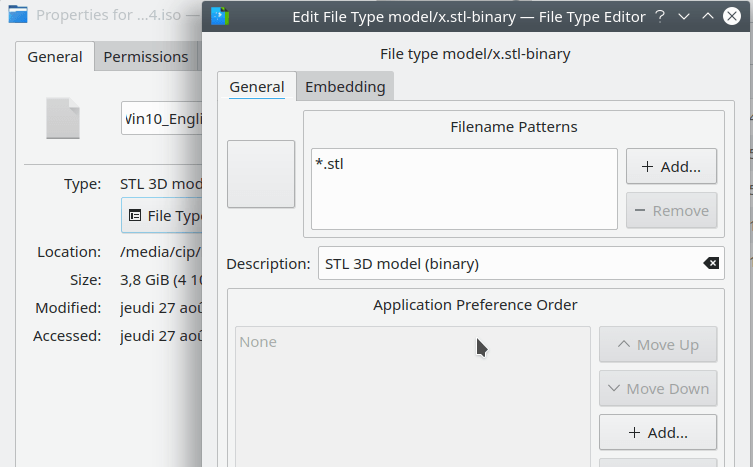The height and width of the screenshot is (467, 753).
Task: Click into the Description text field
Action: (x=505, y=264)
